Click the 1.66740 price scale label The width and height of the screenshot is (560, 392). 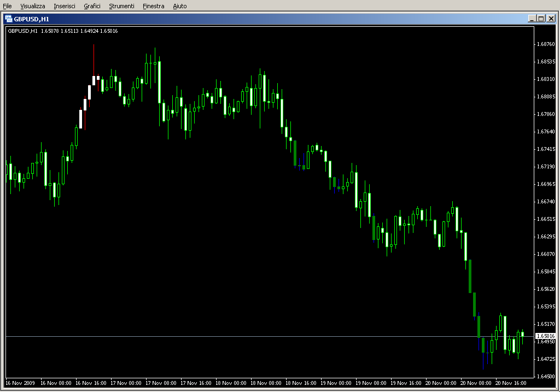[546, 202]
